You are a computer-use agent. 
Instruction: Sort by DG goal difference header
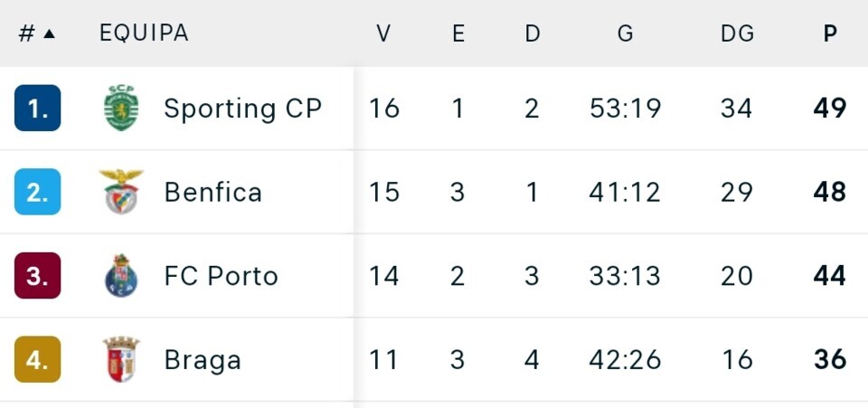click(x=737, y=33)
